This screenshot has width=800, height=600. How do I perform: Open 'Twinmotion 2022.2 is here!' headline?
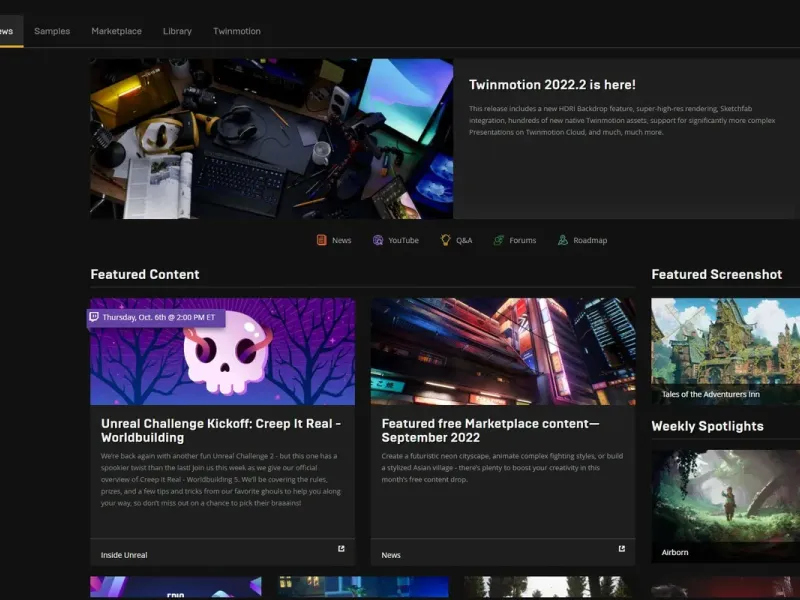point(552,85)
